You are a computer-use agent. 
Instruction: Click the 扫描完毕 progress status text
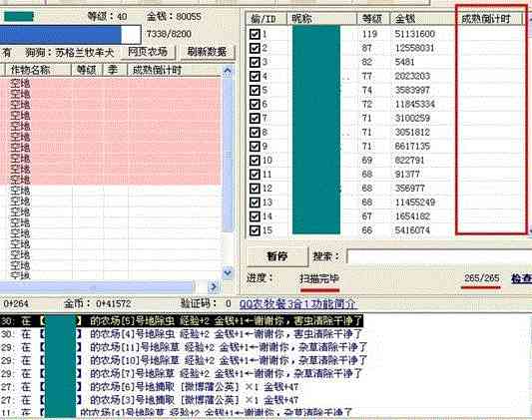(x=319, y=278)
